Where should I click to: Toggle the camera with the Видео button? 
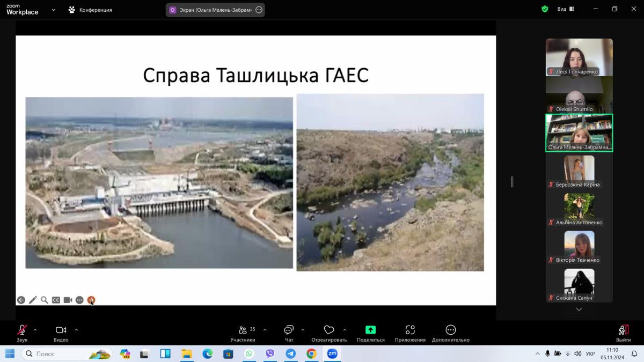tap(61, 333)
